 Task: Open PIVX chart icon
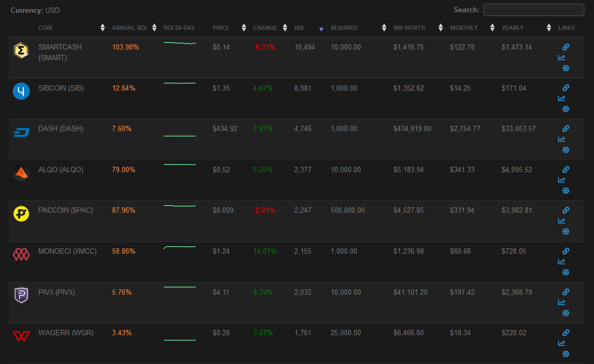(561, 303)
